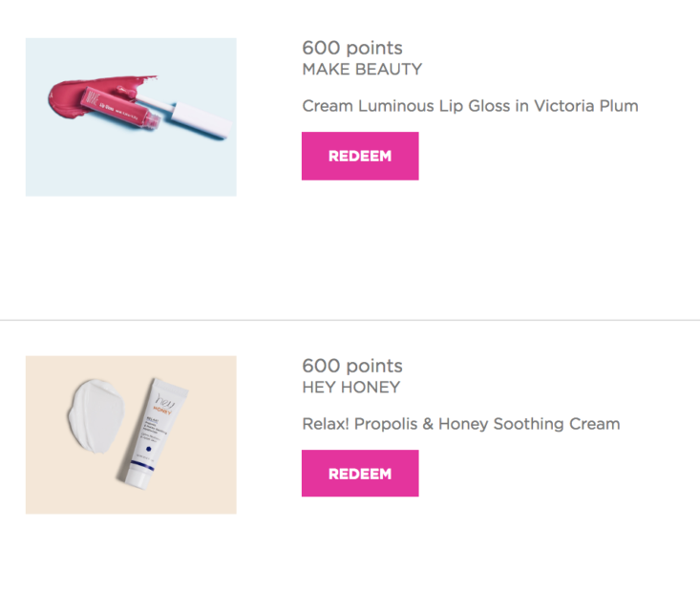Click the red lip gloss tube in photo

[x=120, y=109]
